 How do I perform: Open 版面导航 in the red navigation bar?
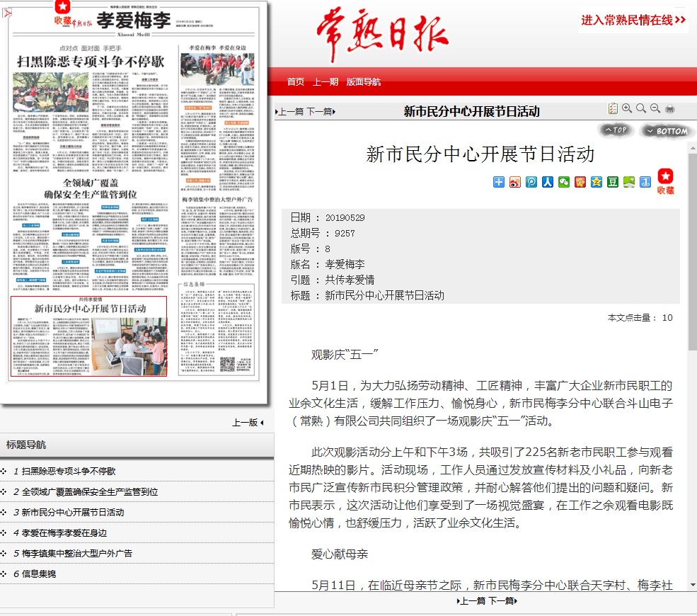(364, 82)
